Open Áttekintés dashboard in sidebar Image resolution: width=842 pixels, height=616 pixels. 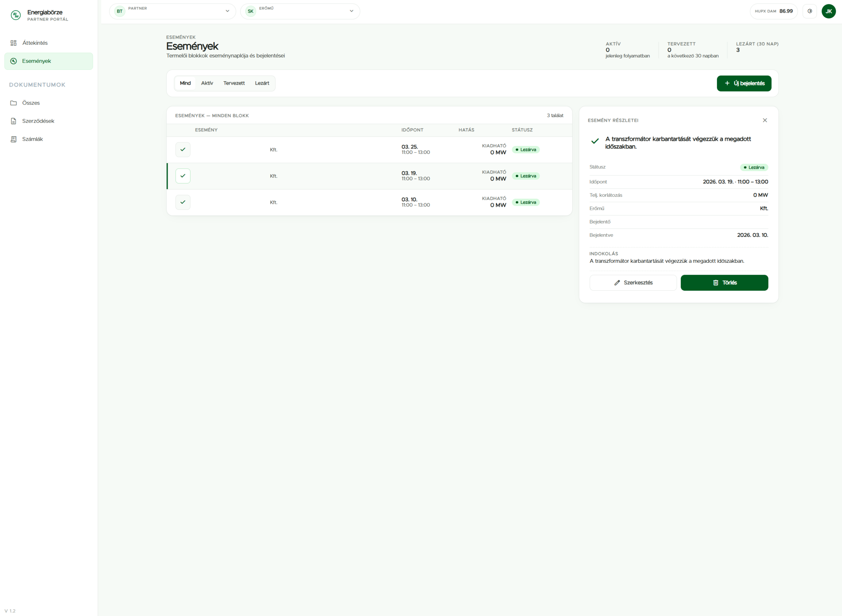48,43
